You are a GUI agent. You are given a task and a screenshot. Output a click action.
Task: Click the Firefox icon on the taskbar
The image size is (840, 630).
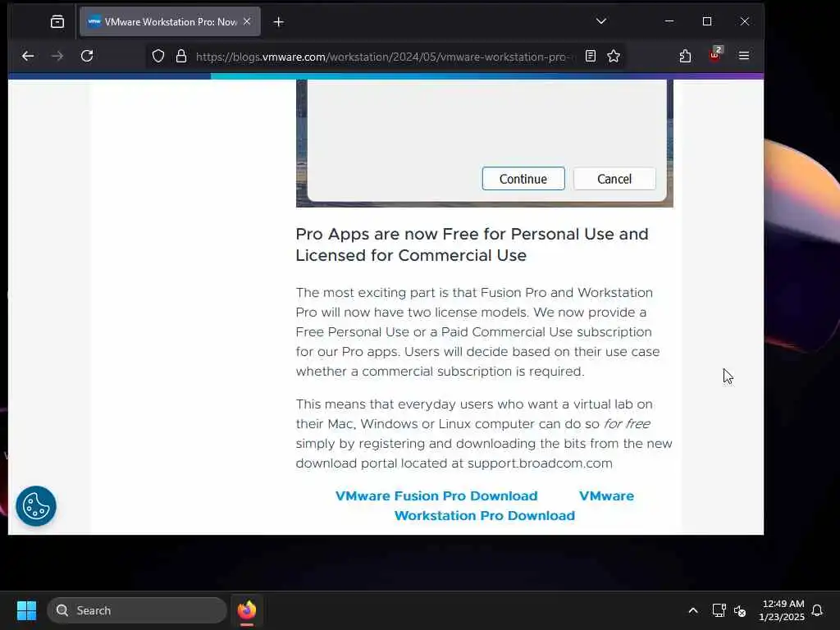(247, 610)
